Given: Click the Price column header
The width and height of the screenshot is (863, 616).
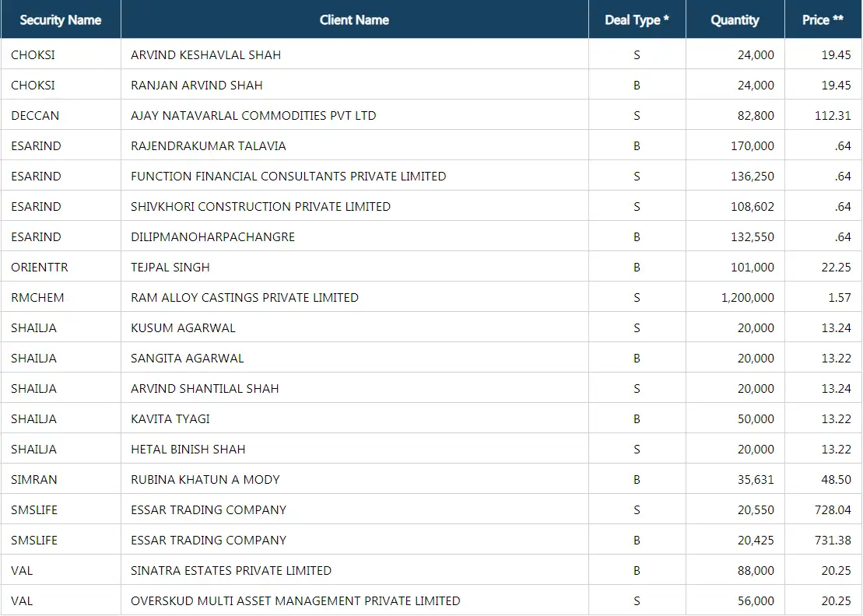Looking at the screenshot, I should [x=821, y=19].
